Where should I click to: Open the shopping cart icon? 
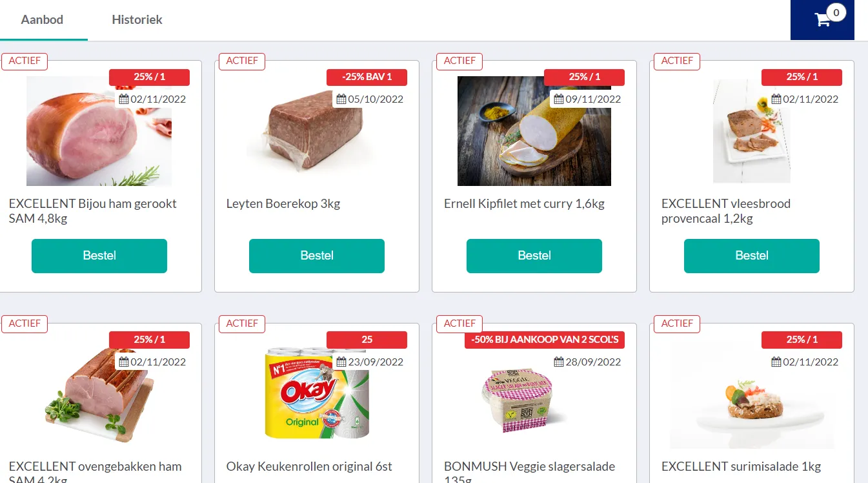pos(822,20)
